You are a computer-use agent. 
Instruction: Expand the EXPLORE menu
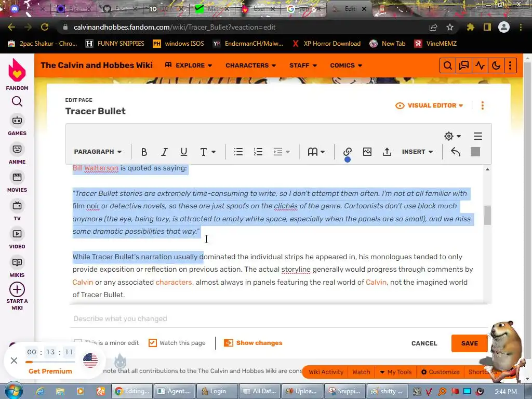pos(189,65)
